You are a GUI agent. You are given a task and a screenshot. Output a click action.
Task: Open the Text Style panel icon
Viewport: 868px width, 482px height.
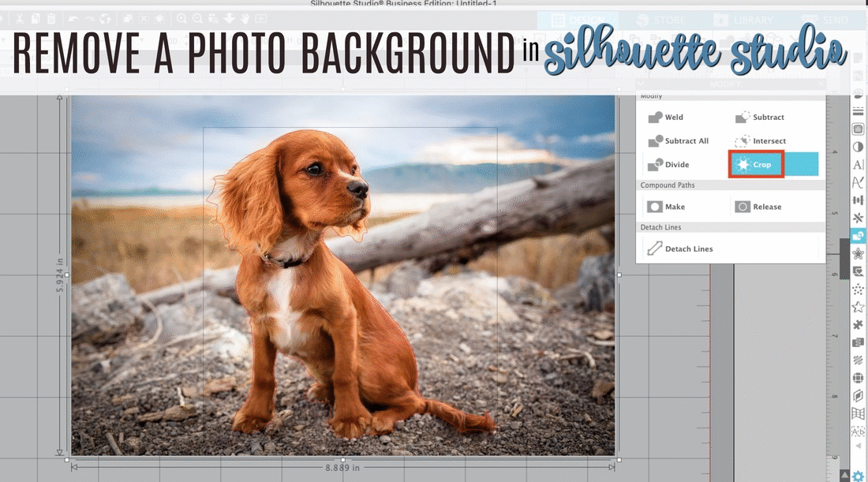click(858, 164)
